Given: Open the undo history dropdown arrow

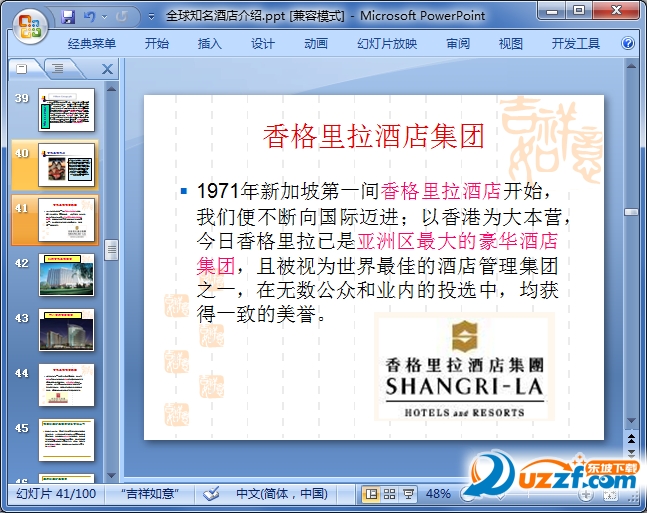Looking at the screenshot, I should coord(104,17).
